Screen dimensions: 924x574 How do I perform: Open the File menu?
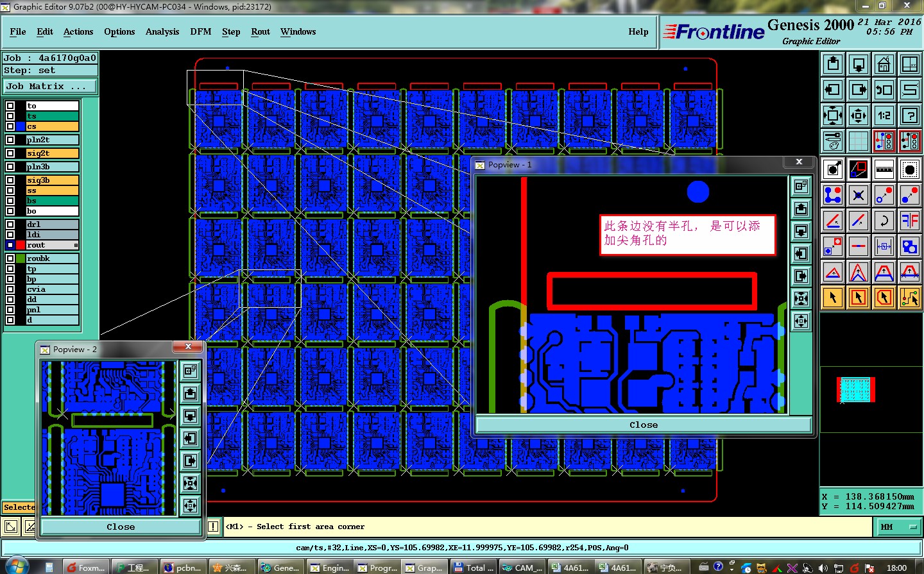point(18,31)
